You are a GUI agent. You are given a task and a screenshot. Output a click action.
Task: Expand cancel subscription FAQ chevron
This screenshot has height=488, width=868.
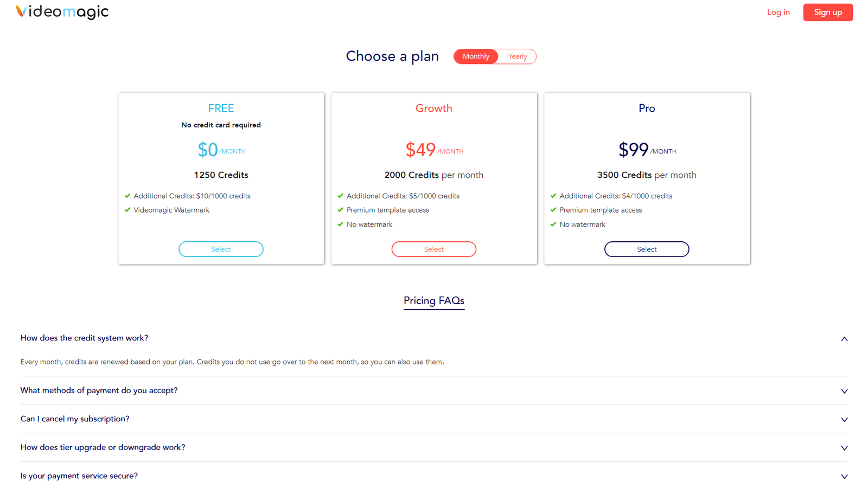pos(844,420)
